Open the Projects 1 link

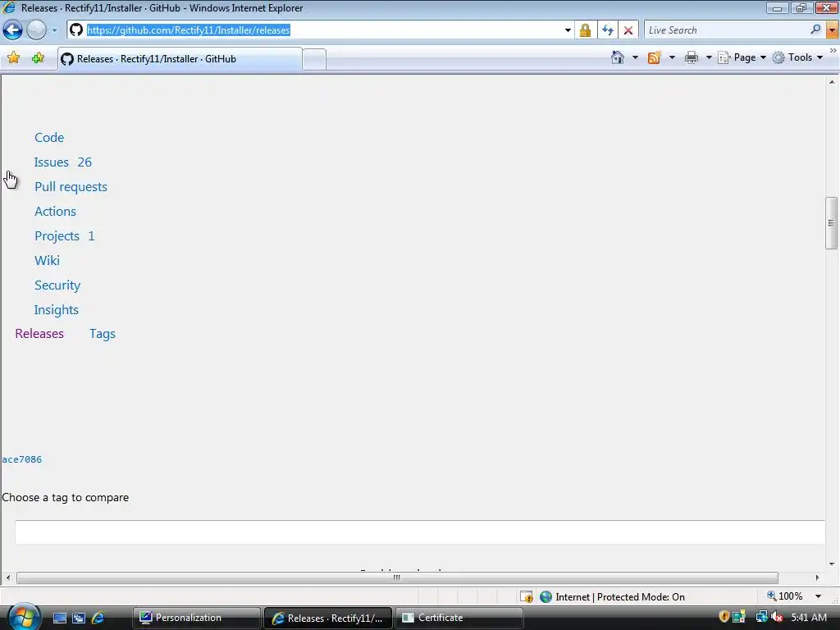(64, 236)
